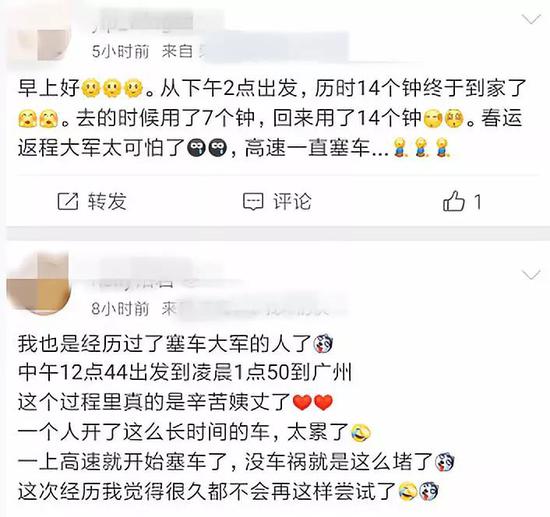Expand the second post's chevron menu

[x=531, y=275]
